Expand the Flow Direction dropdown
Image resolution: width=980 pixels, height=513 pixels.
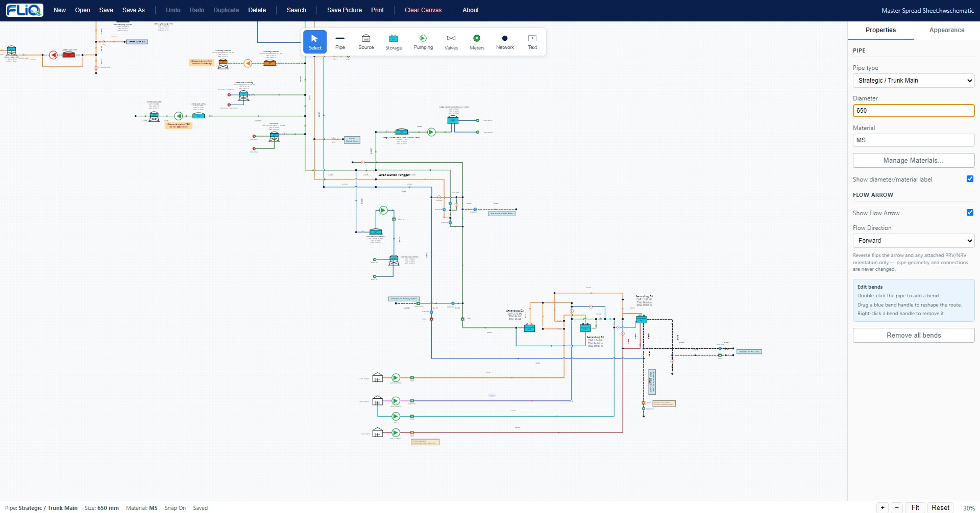[x=914, y=241]
